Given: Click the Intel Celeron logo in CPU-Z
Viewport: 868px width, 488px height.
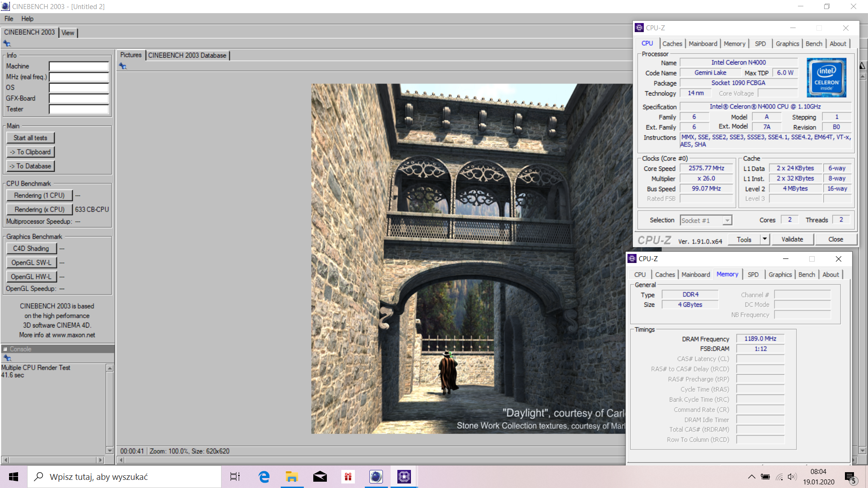Looking at the screenshot, I should tap(826, 77).
